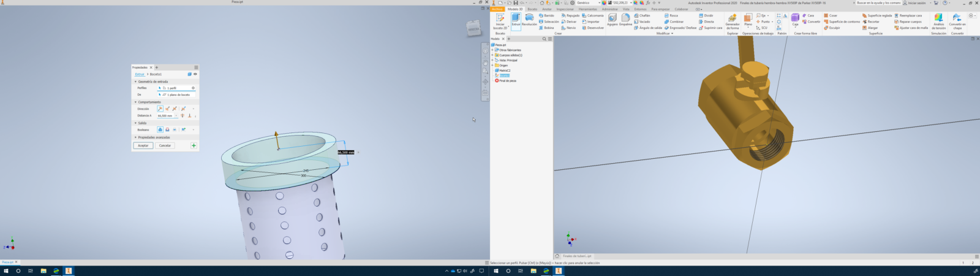980x276 pixels.
Task: Choose the Empalme fillet tool
Action: coord(625,20)
